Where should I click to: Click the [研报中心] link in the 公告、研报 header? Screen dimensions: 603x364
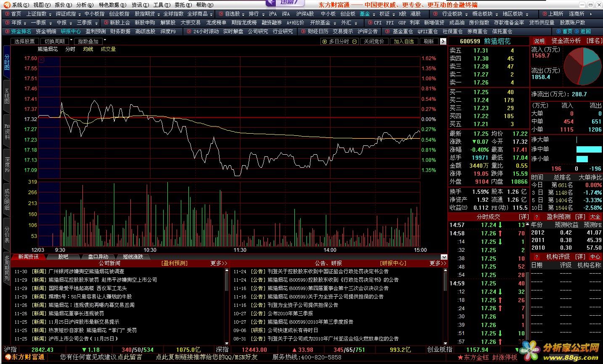click(x=393, y=263)
